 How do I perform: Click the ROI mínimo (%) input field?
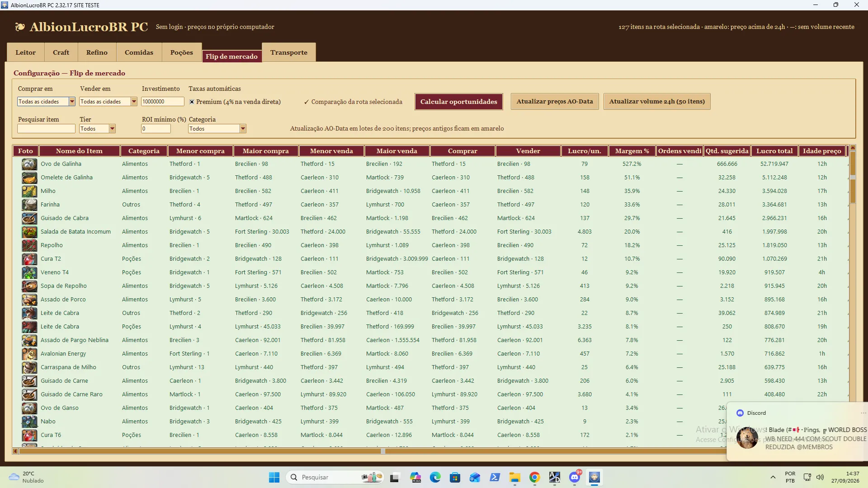coord(156,129)
